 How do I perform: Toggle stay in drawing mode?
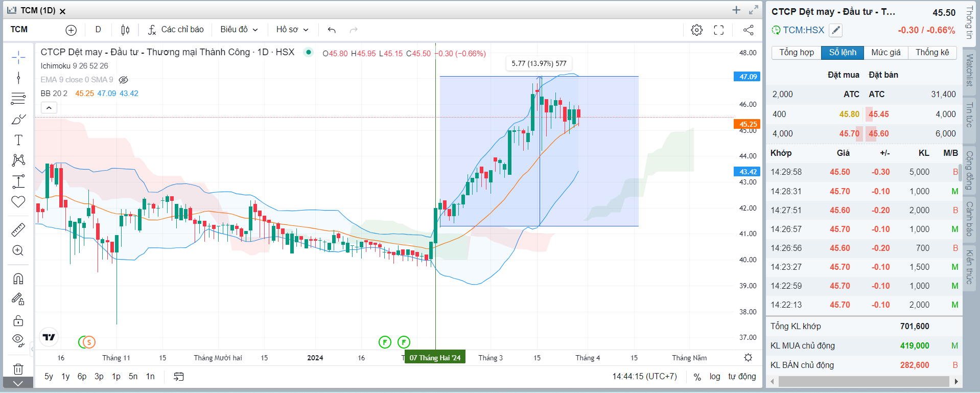tap(18, 299)
